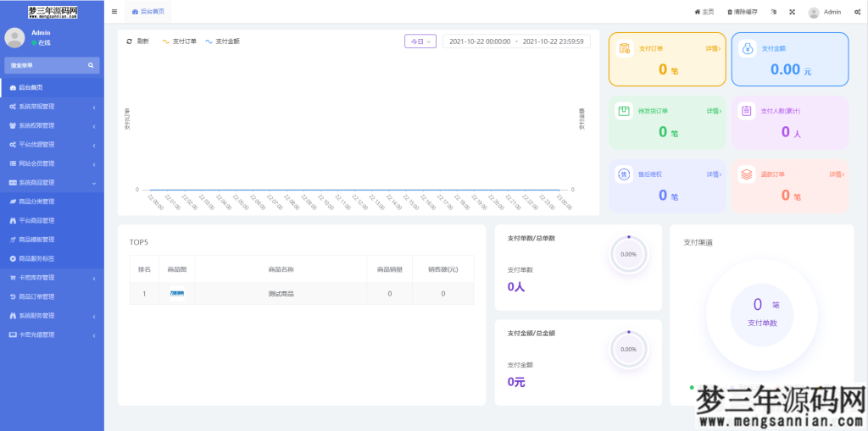Viewport: 868px width, 431px height.
Task: Click the refresh icon next to 刷新
Action: coord(130,41)
